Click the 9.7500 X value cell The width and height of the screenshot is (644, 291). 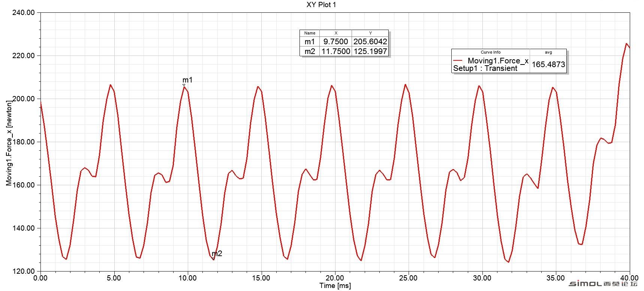pyautogui.click(x=335, y=42)
